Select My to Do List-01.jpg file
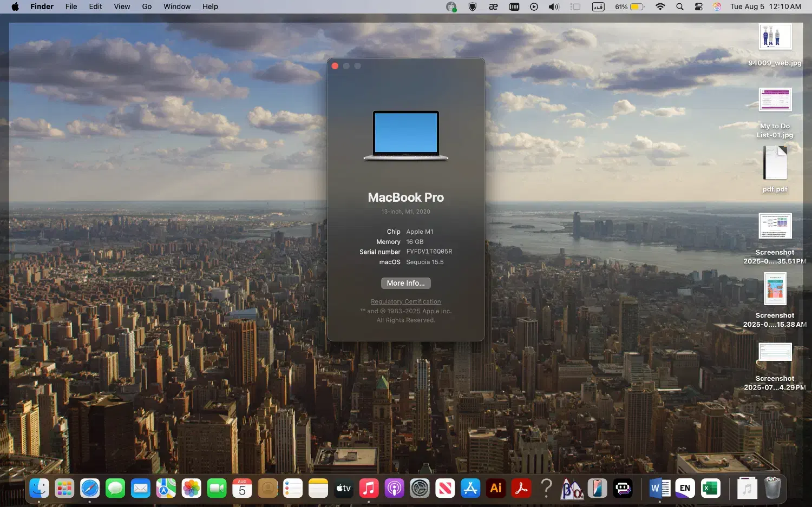 coord(775,113)
